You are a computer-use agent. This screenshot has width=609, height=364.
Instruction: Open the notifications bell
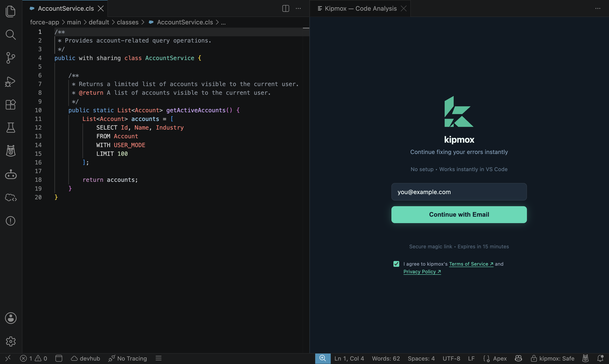click(600, 358)
